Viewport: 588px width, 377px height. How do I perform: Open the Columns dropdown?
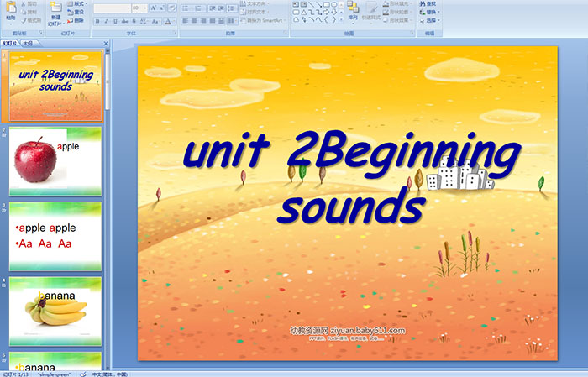pos(233,21)
